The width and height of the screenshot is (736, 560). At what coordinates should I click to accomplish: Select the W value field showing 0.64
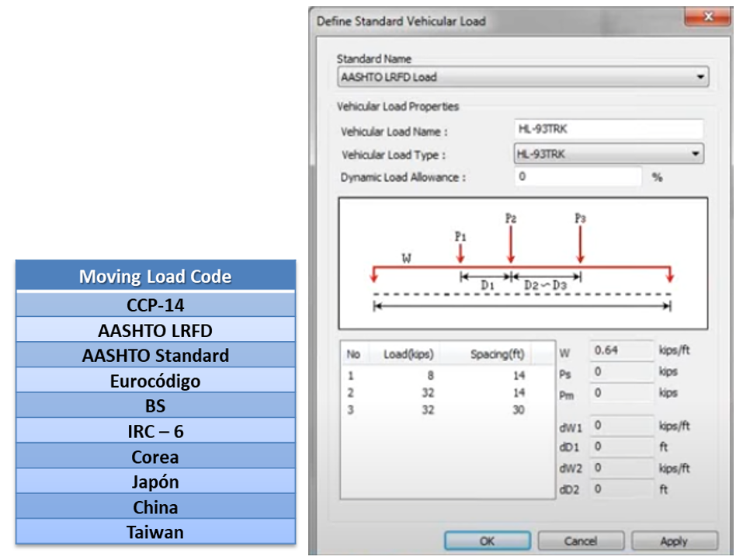tap(621, 350)
